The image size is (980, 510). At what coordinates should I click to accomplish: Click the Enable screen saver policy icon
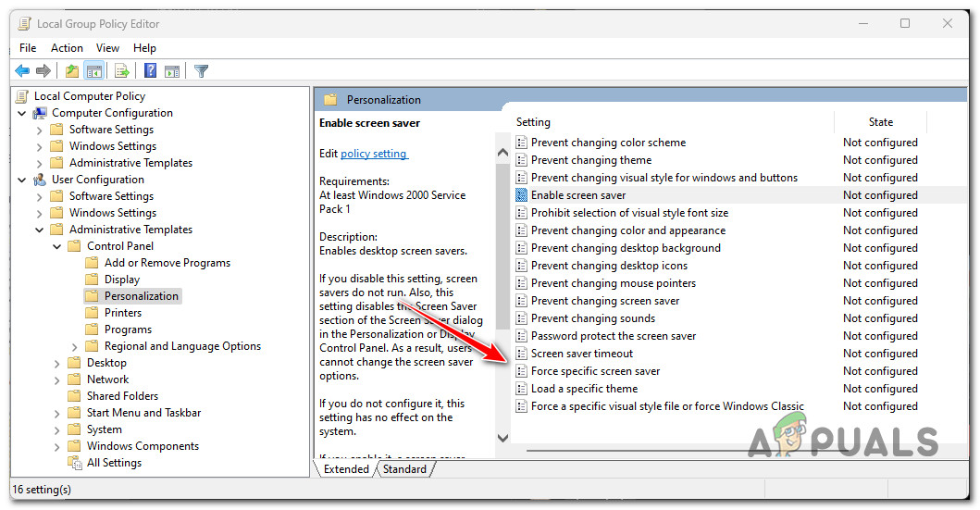click(x=521, y=195)
